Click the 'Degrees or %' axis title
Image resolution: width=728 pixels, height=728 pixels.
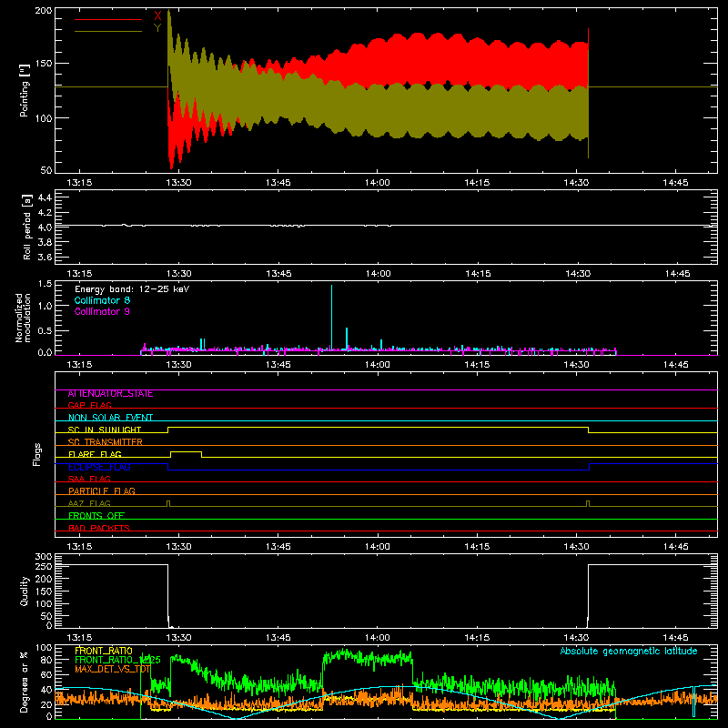(25, 682)
